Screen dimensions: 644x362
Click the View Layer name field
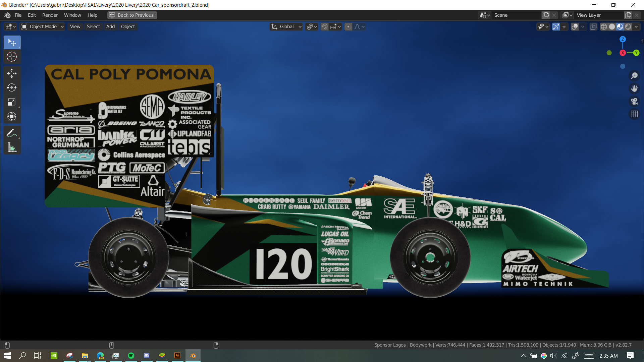pos(599,15)
